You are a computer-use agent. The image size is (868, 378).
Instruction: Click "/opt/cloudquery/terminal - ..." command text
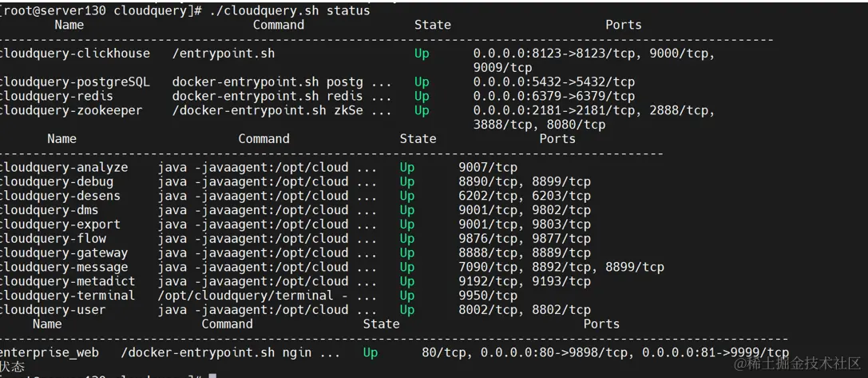click(267, 296)
